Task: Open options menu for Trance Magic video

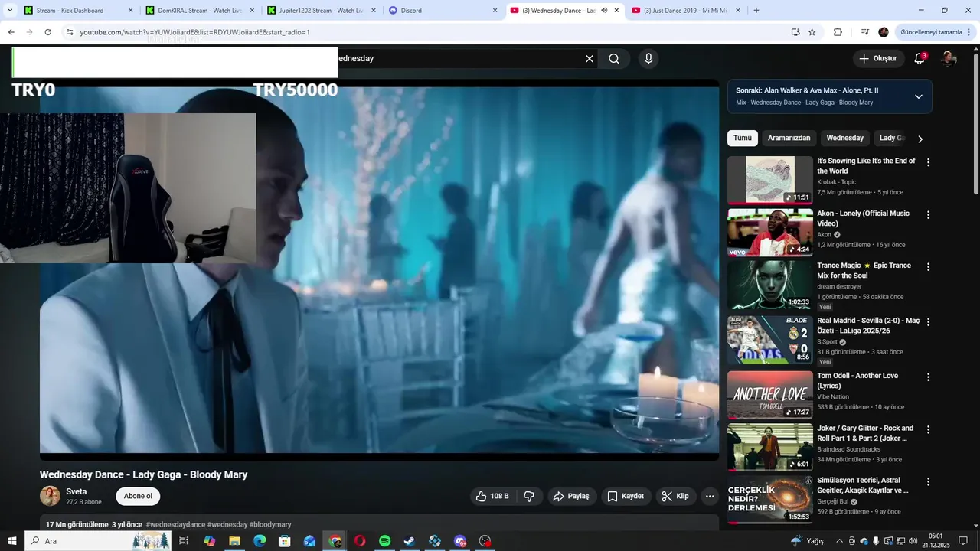Action: point(929,267)
